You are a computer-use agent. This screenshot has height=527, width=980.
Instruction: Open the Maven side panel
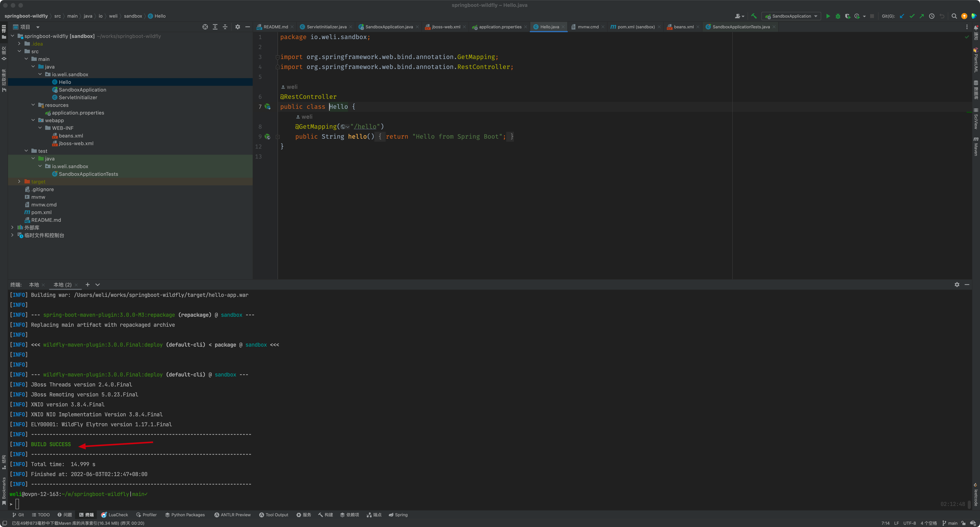click(976, 146)
